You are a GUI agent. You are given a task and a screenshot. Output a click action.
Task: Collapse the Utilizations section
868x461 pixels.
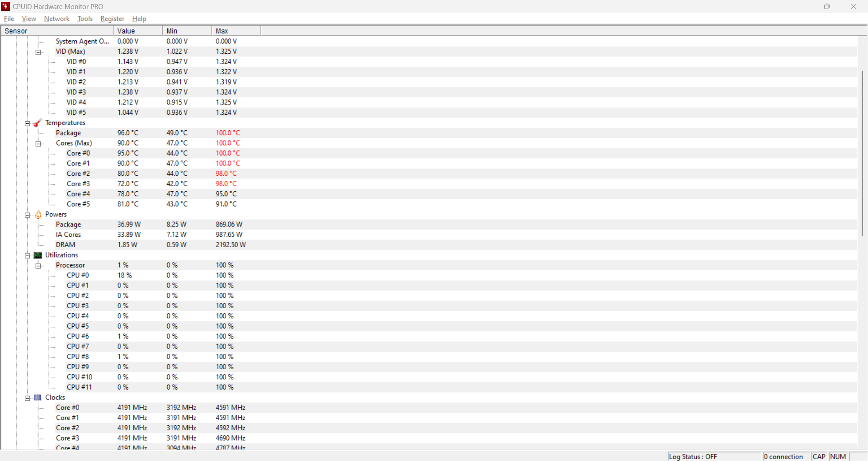coord(27,256)
